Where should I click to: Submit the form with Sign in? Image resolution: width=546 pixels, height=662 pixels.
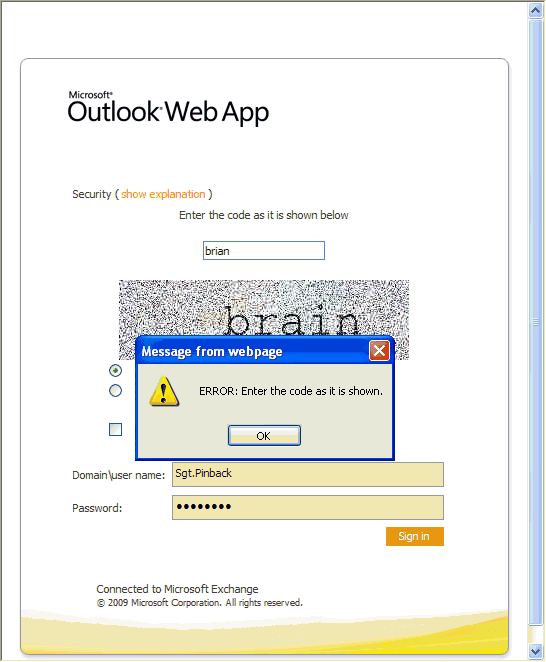(x=415, y=536)
